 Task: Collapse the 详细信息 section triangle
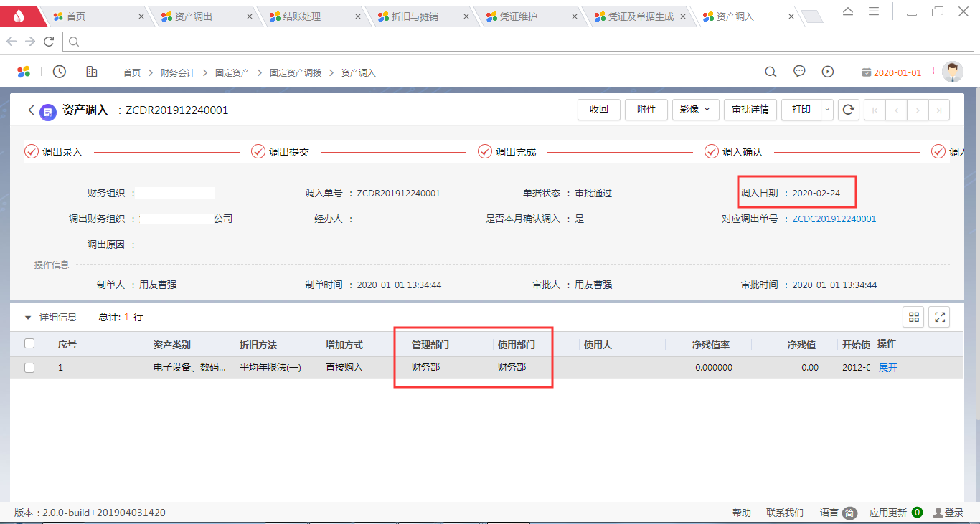[28, 317]
